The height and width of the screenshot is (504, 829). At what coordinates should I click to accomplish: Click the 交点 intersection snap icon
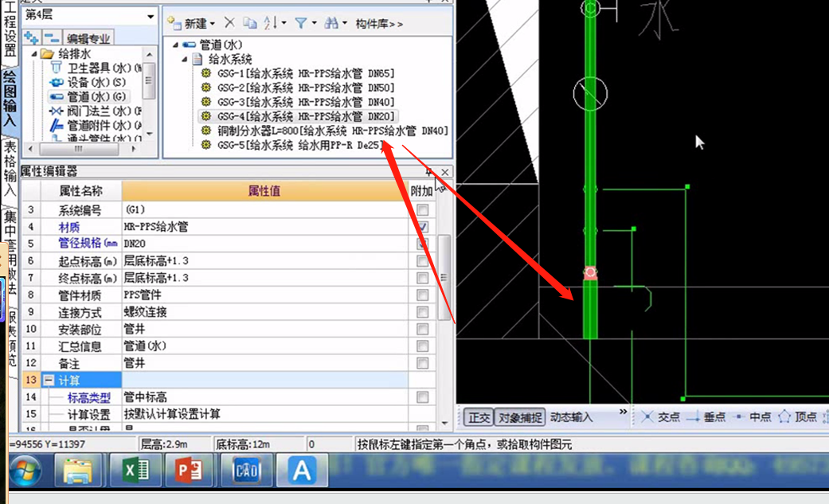(647, 416)
